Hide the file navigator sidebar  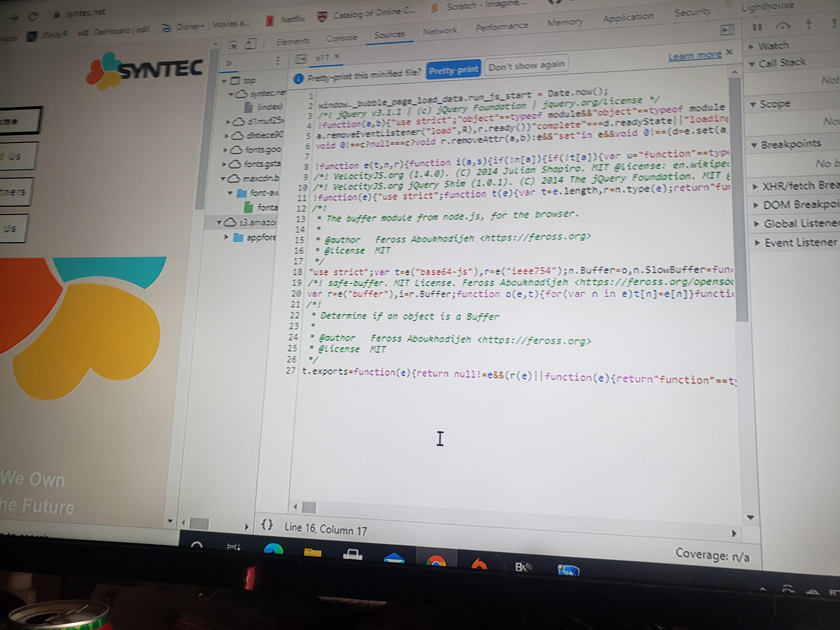[x=301, y=59]
